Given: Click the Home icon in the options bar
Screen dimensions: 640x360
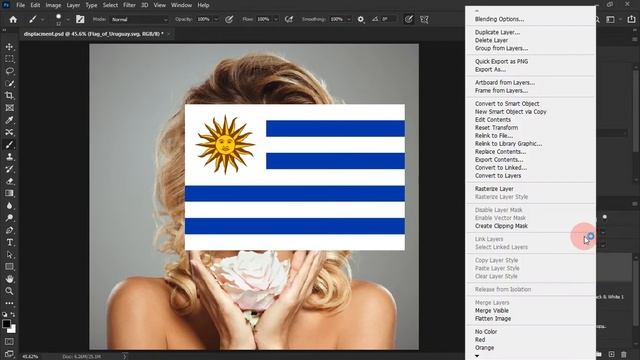Looking at the screenshot, I should pos(13,19).
